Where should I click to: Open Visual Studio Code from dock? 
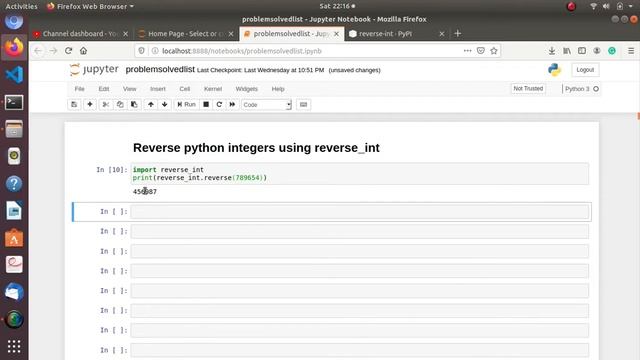(x=14, y=75)
